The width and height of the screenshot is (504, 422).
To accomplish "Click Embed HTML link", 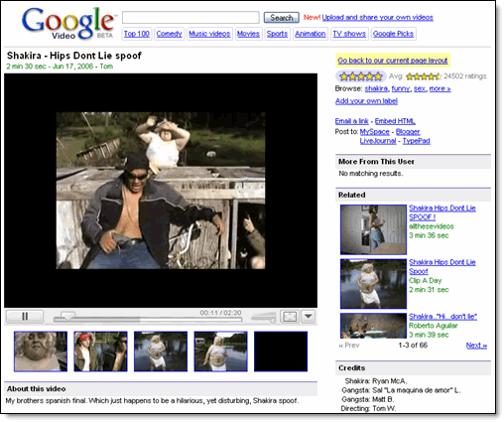I will pyautogui.click(x=395, y=121).
